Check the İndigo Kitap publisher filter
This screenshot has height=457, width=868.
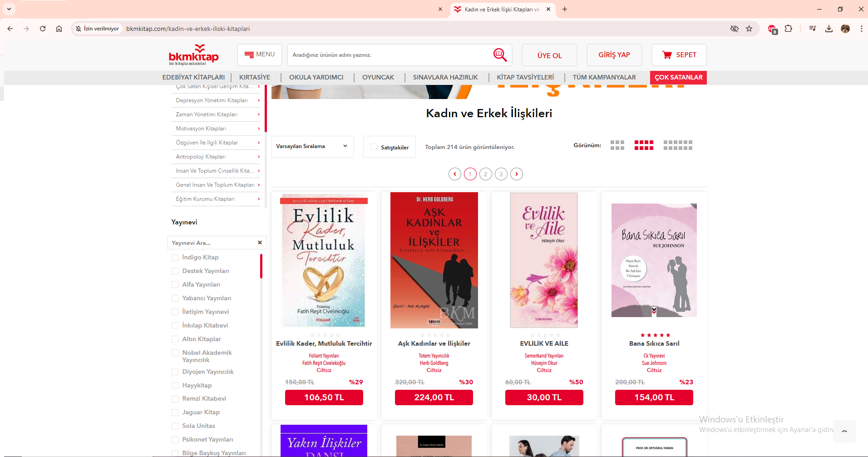(x=175, y=258)
